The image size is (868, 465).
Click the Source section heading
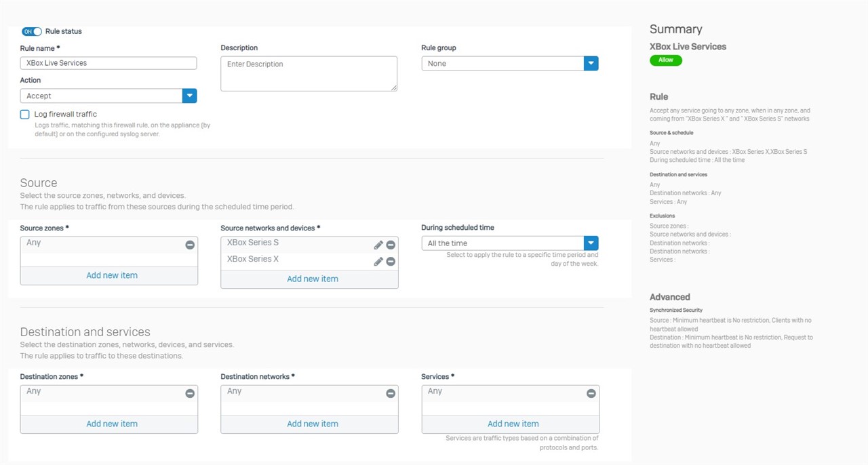(39, 183)
